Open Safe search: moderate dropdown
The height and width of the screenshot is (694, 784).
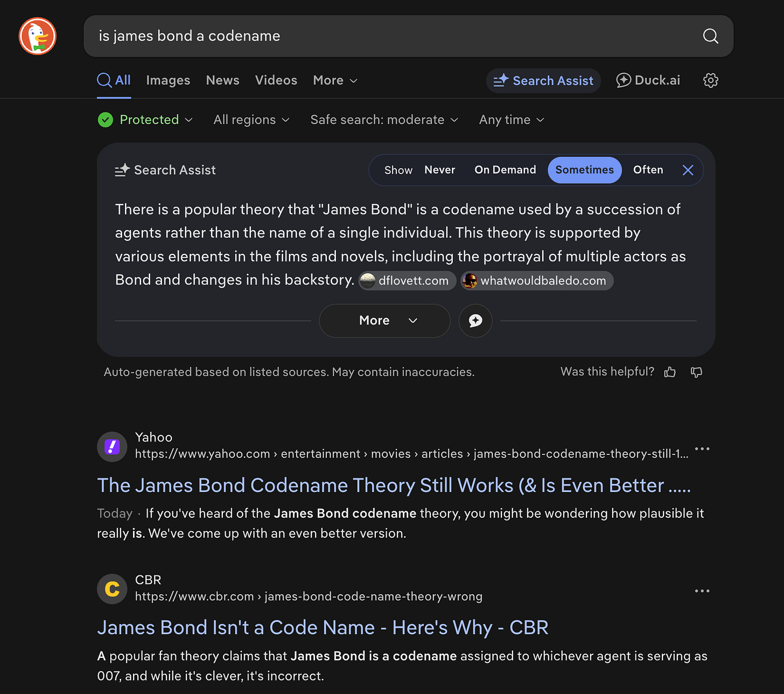tap(384, 120)
